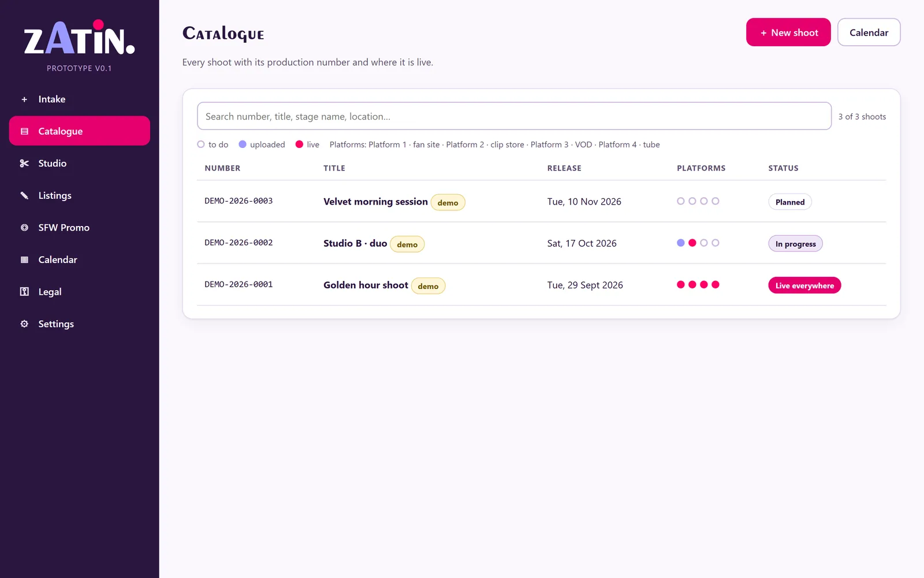Click the NUMBER column header
Image resolution: width=924 pixels, height=578 pixels.
click(222, 168)
